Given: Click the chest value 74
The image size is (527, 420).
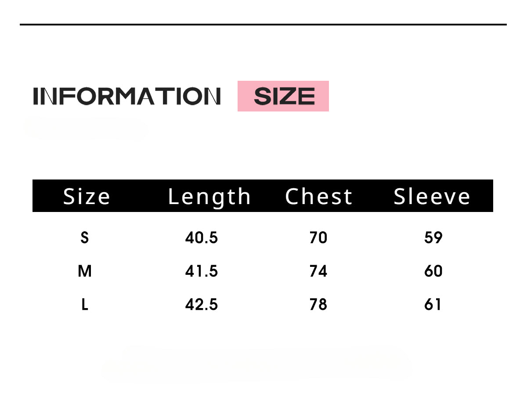Looking at the screenshot, I should (x=318, y=271).
